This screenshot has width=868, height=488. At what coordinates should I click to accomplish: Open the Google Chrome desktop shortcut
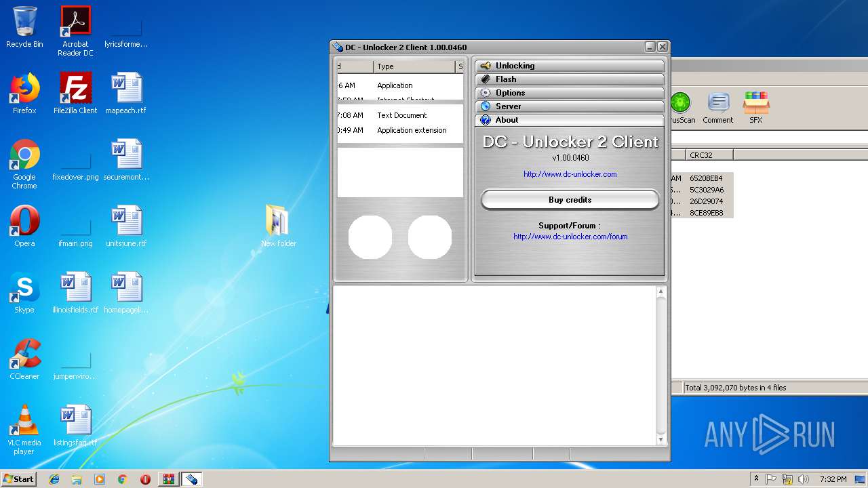click(x=24, y=164)
